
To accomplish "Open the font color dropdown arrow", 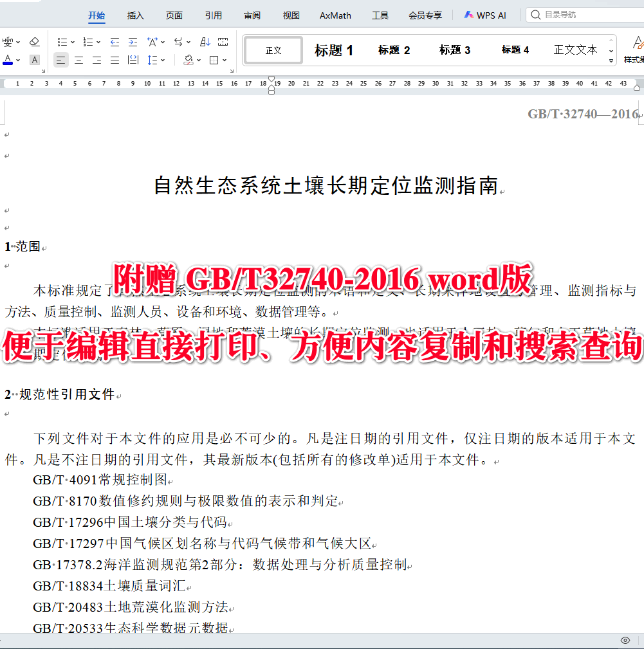I will (17, 60).
